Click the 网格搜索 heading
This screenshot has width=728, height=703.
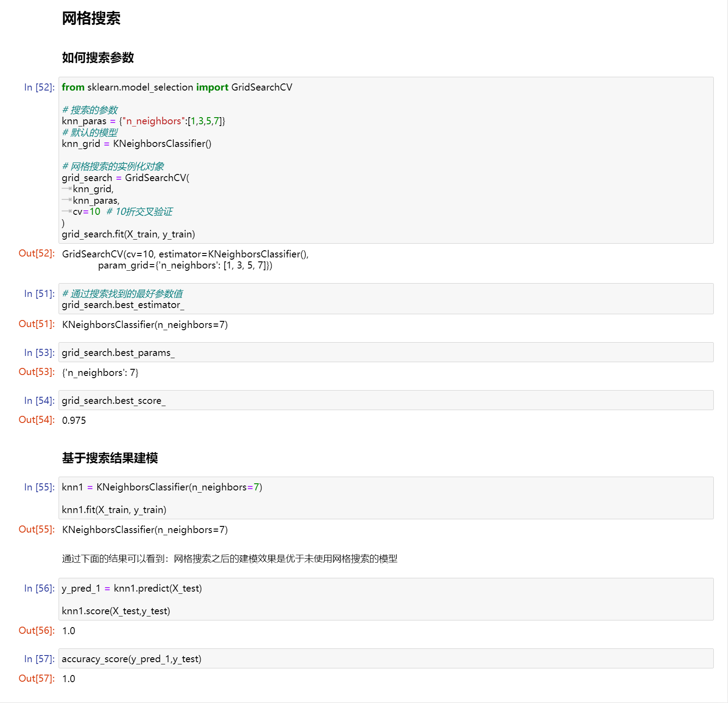(91, 18)
